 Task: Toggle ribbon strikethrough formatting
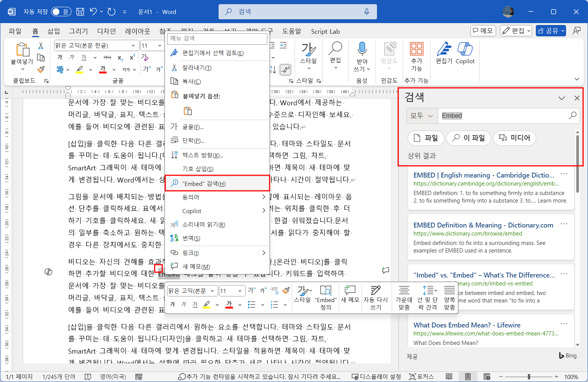pos(107,57)
